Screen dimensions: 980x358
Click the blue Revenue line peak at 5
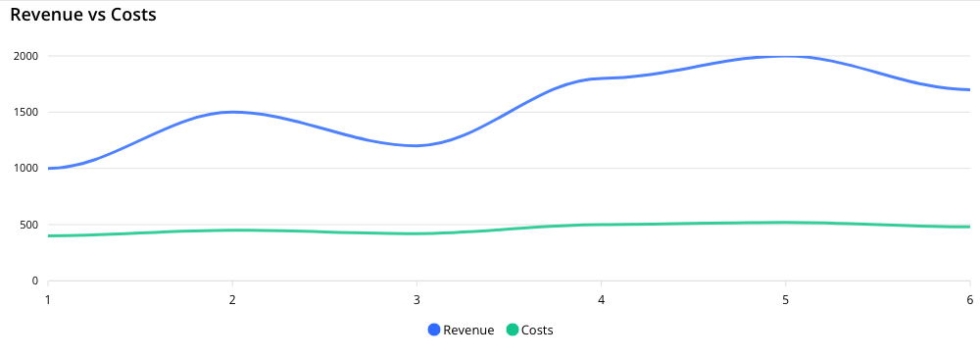786,56
